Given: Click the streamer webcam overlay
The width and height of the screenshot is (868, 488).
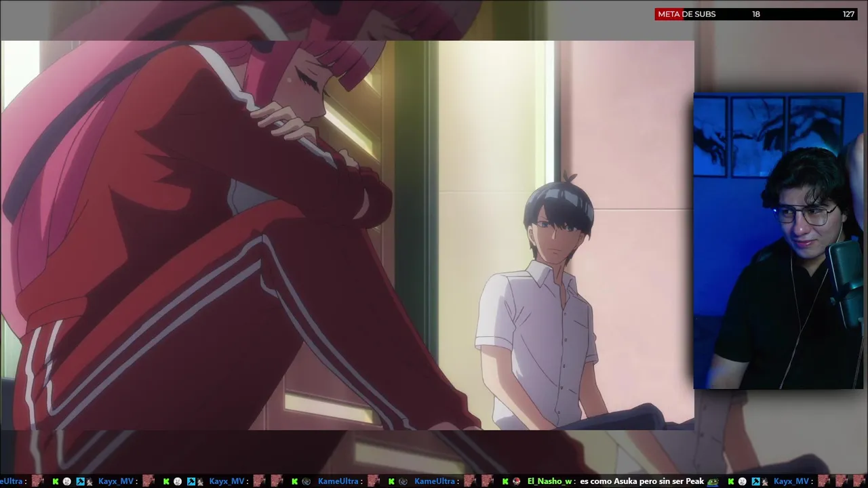Looking at the screenshot, I should [778, 241].
